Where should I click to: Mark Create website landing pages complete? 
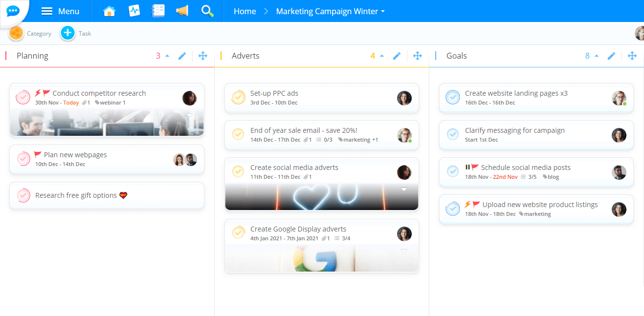(x=453, y=97)
